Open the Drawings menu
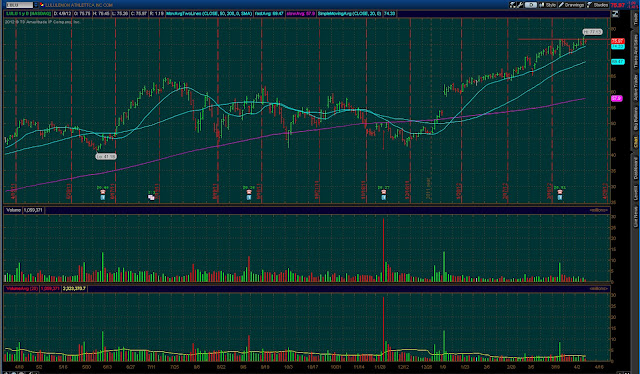The width and height of the screenshot is (640, 374). pos(572,5)
